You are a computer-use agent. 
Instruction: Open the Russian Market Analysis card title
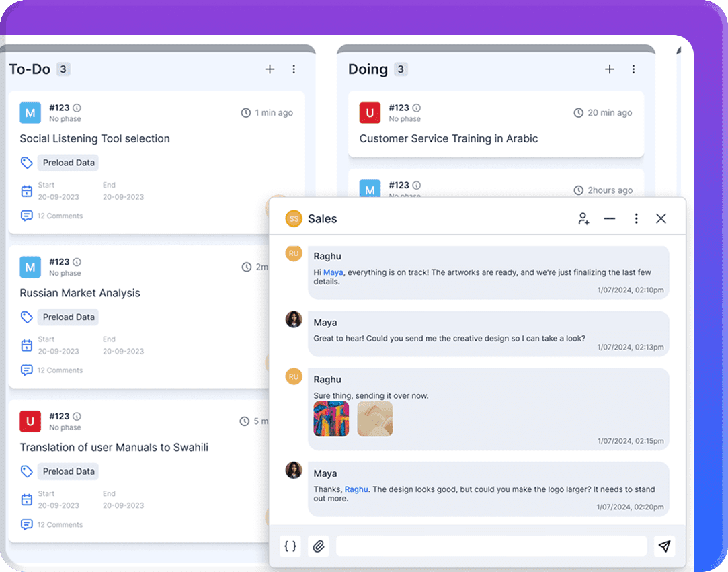80,293
